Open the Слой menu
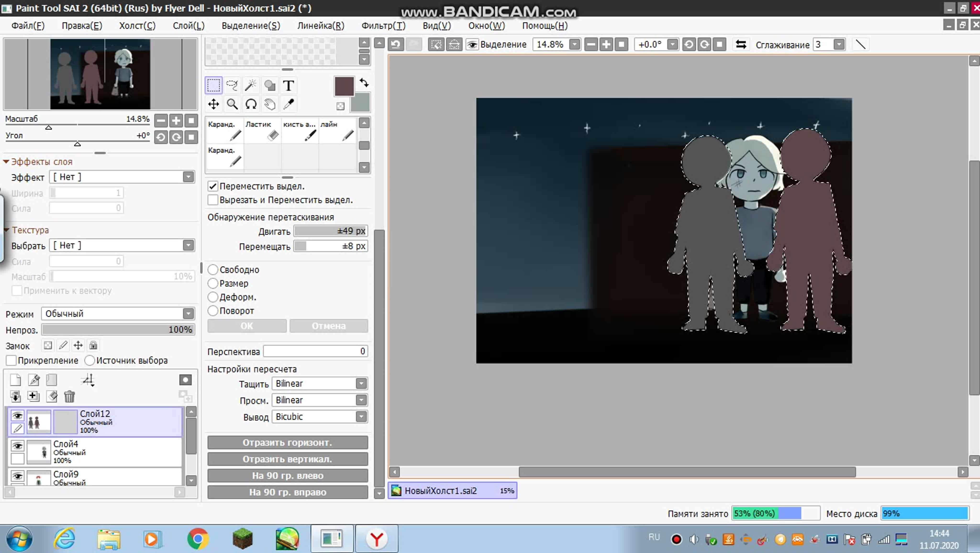The height and width of the screenshot is (553, 980). [x=189, y=26]
